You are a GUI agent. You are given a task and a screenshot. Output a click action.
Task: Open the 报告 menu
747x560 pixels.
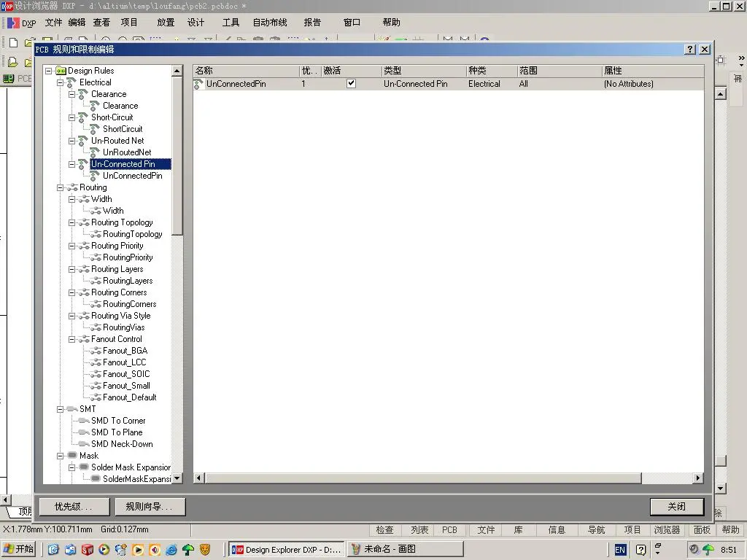(312, 23)
